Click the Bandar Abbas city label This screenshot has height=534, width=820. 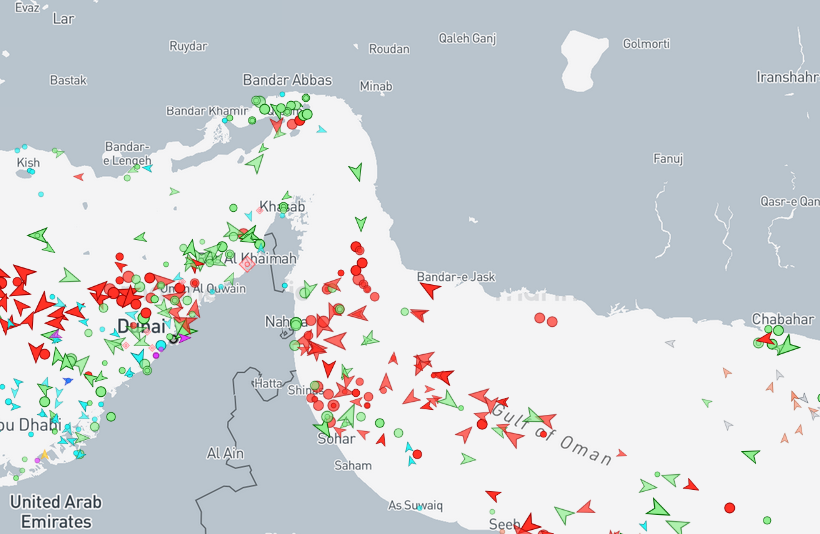tap(287, 80)
